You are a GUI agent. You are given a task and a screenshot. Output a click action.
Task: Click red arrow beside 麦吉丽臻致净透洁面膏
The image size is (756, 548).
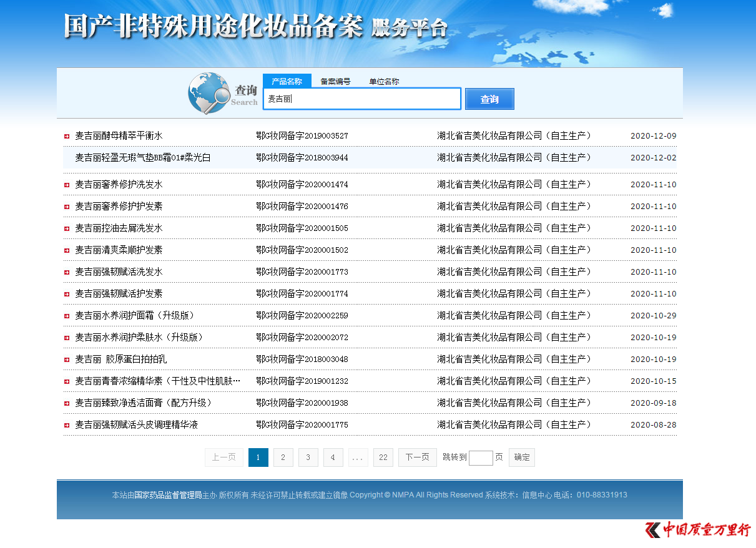66,403
